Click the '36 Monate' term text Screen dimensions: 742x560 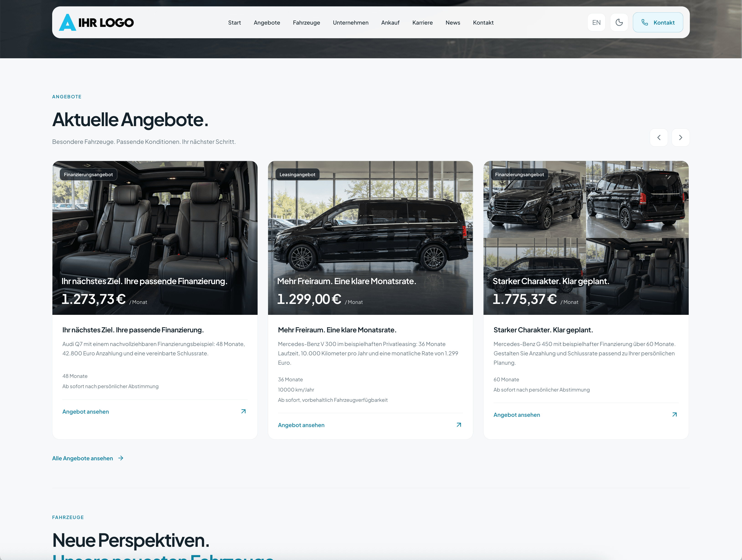(290, 379)
